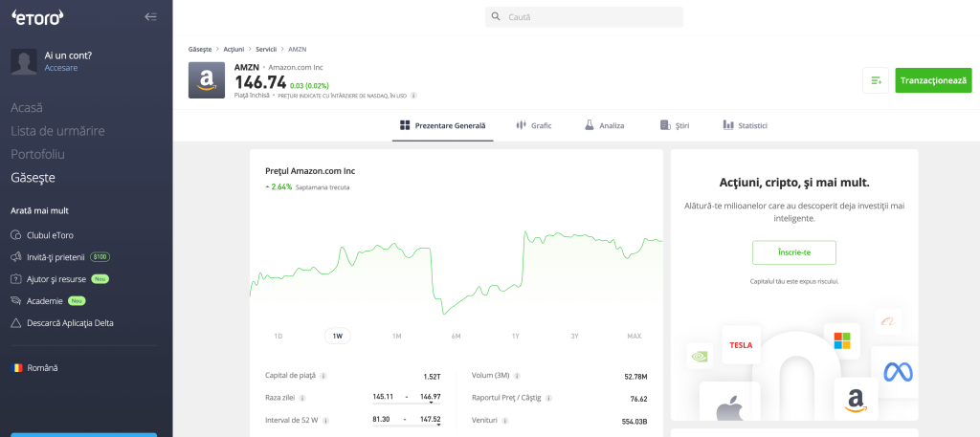Click the Raza zilei info icon

point(302,398)
